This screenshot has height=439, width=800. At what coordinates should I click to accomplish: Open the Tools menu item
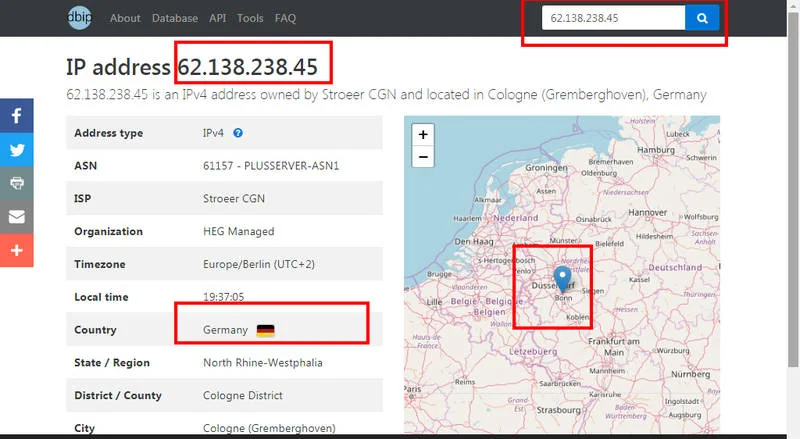click(x=250, y=18)
